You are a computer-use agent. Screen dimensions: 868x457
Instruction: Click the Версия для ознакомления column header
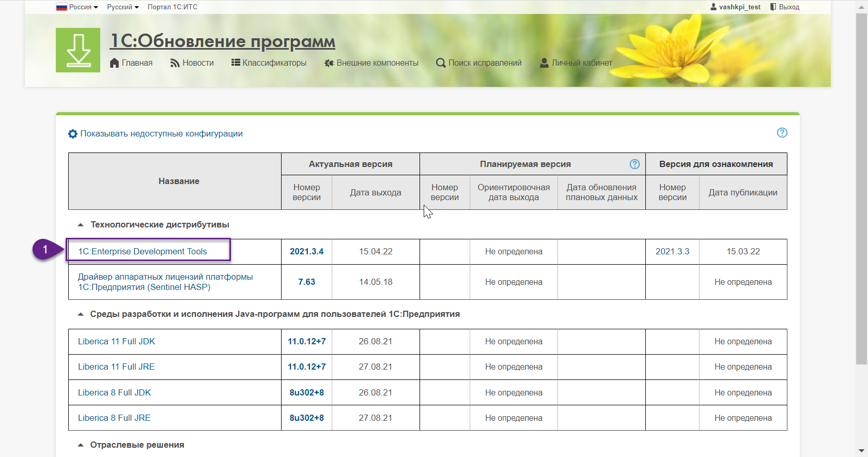716,164
